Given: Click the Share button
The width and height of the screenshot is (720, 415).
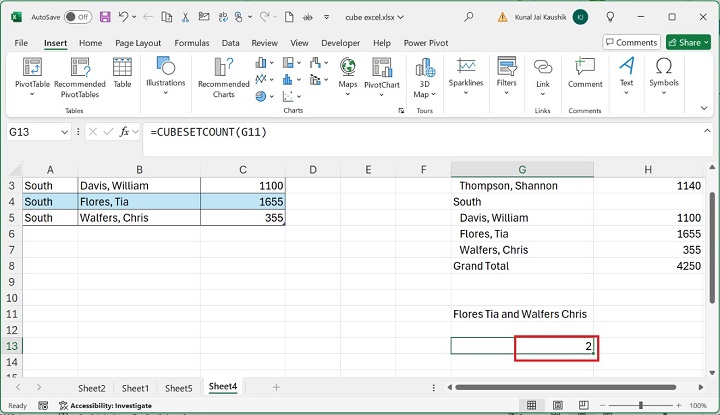Looking at the screenshot, I should click(689, 43).
